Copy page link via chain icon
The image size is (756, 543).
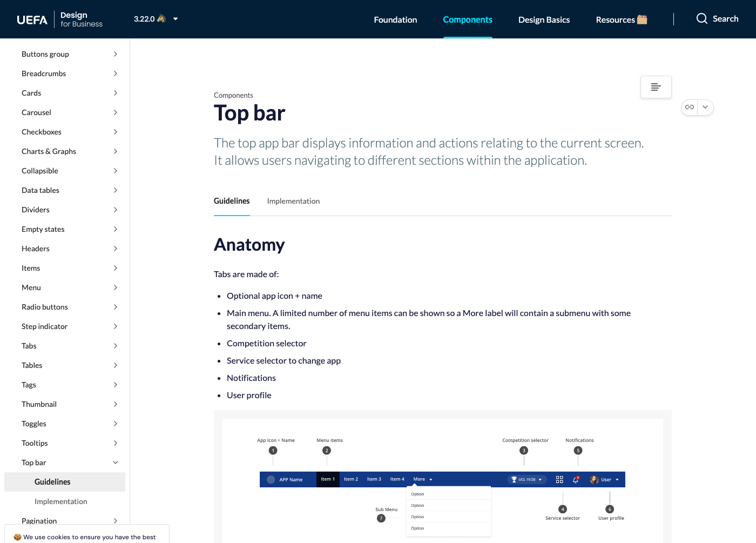tap(690, 107)
